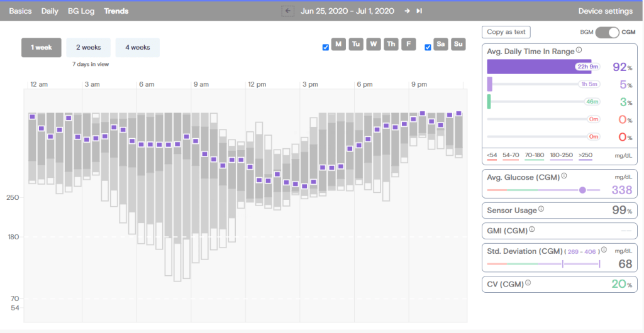Toggle Monday day filter
Image resolution: width=644 pixels, height=333 pixels.
tap(338, 44)
